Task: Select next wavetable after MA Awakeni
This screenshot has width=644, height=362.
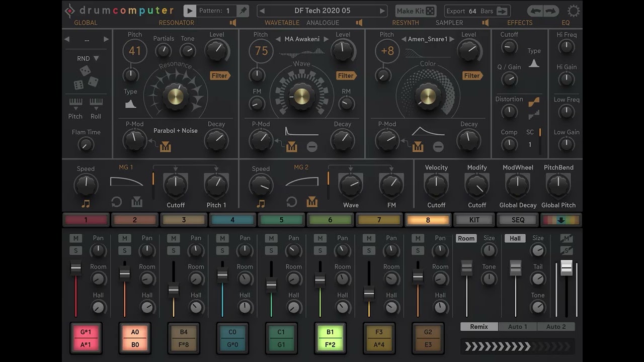Action: [326, 39]
